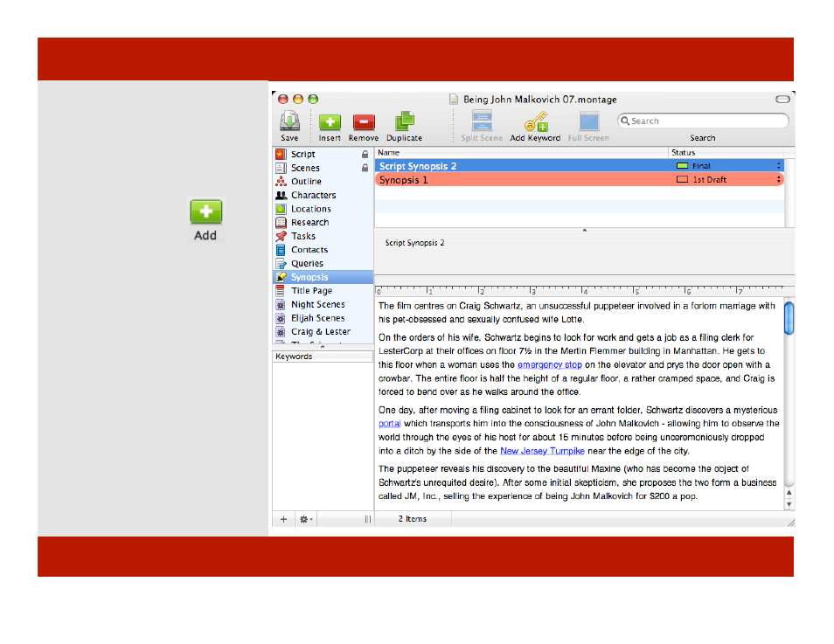The height and width of the screenshot is (644, 834).
Task: Click the Save toolbar icon
Action: (x=289, y=121)
